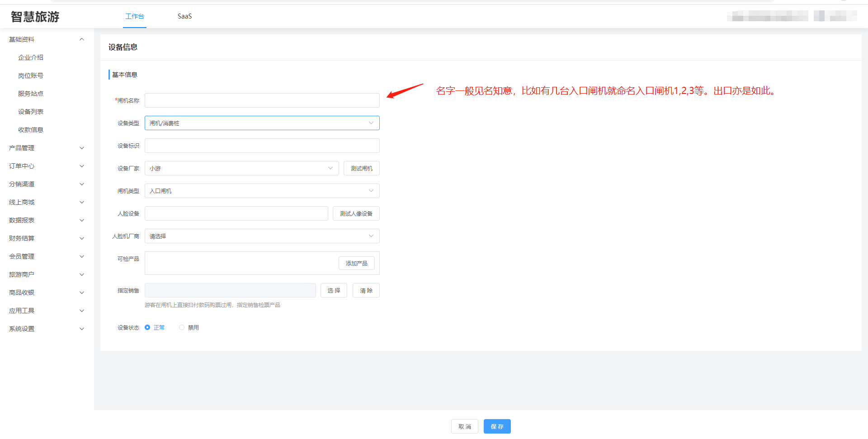The width and height of the screenshot is (868, 439).
Task: Click the 取消 button
Action: (464, 426)
